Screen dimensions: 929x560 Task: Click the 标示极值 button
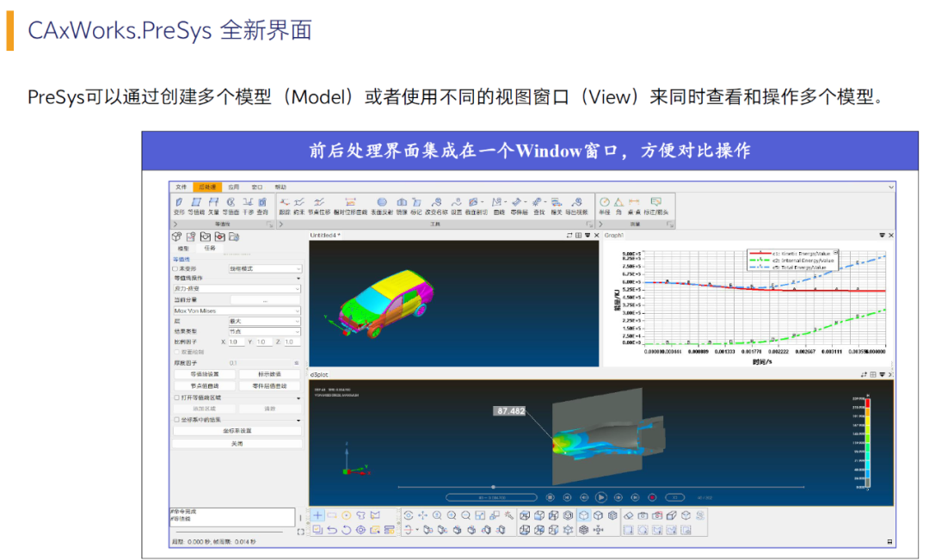[x=269, y=374]
